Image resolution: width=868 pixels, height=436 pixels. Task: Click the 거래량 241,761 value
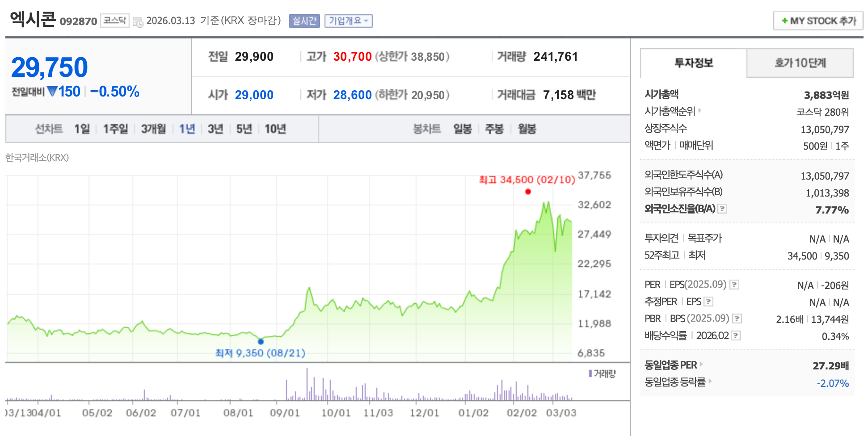click(x=556, y=57)
